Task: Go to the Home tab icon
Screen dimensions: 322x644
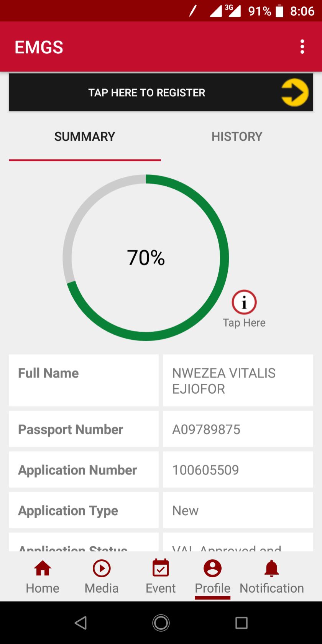Action: pos(43,568)
